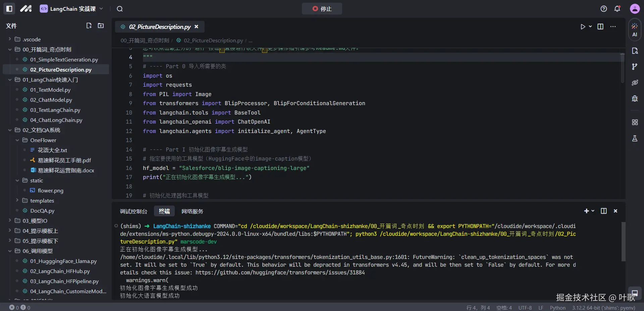The image size is (644, 311).
Task: Switch to 终端 terminal tab
Action: [x=164, y=211]
